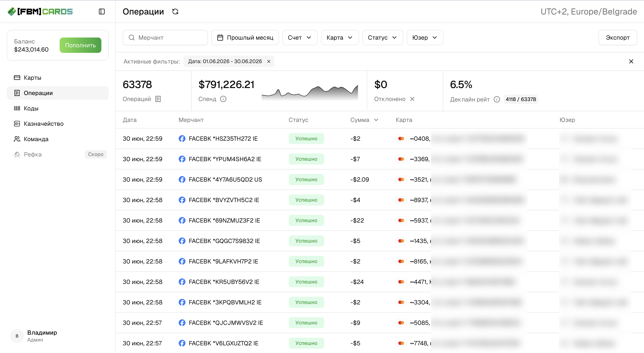Image resolution: width=644 pixels, height=353 pixels.
Task: Remove the date filter chip 01.06.2026 - 30.06.2026
Action: (x=269, y=62)
